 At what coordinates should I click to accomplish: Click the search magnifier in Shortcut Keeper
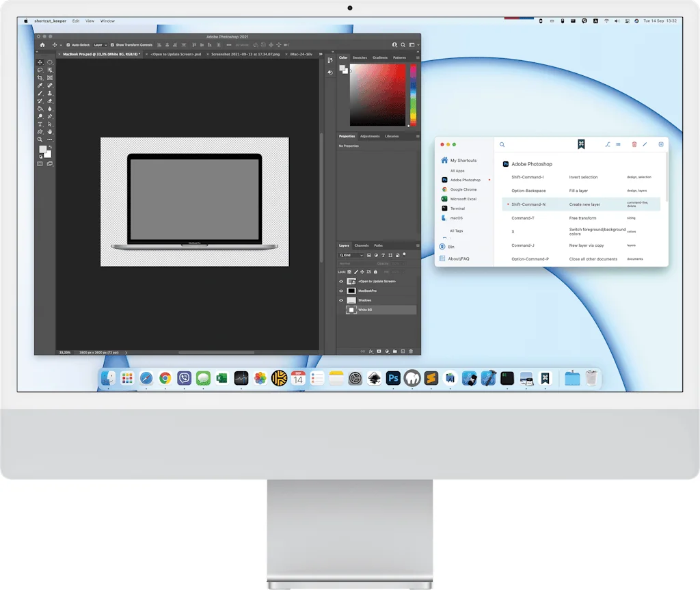point(502,145)
